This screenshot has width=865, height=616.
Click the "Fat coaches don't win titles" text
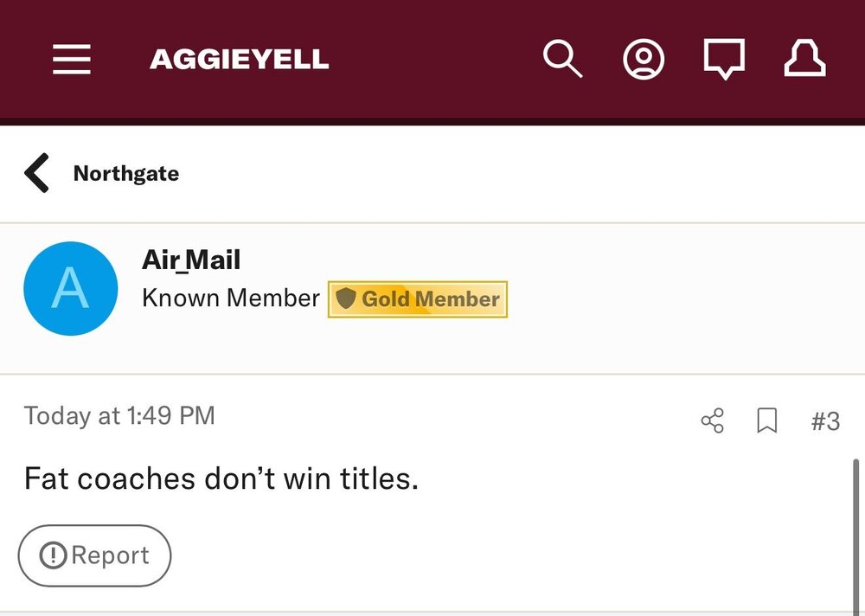221,478
